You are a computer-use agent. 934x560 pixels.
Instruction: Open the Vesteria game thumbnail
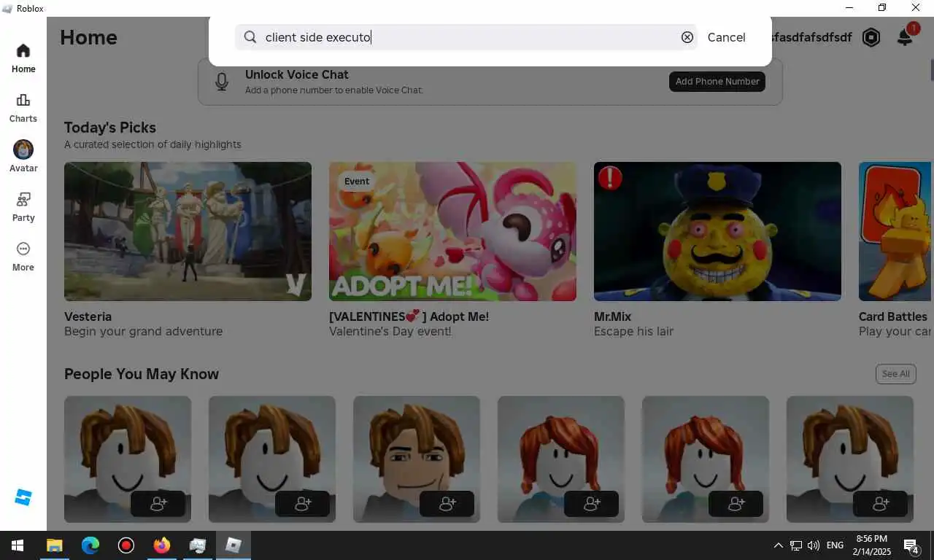[x=188, y=231]
